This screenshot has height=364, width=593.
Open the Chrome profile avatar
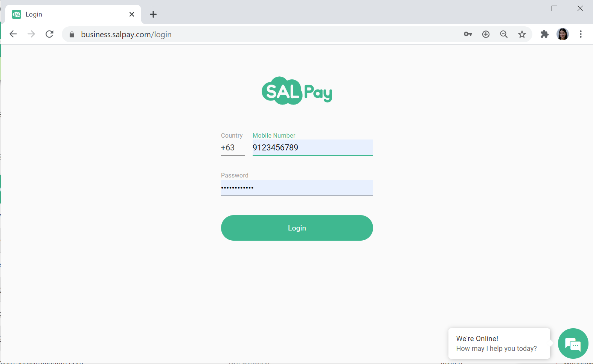563,34
